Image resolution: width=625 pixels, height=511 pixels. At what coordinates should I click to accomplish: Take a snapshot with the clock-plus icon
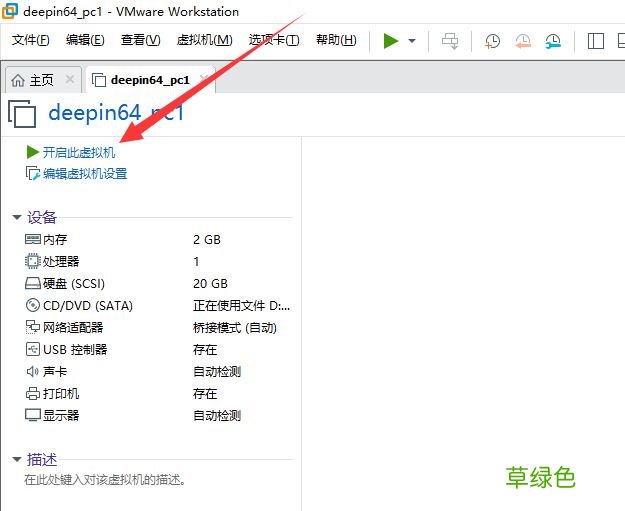[x=492, y=41]
